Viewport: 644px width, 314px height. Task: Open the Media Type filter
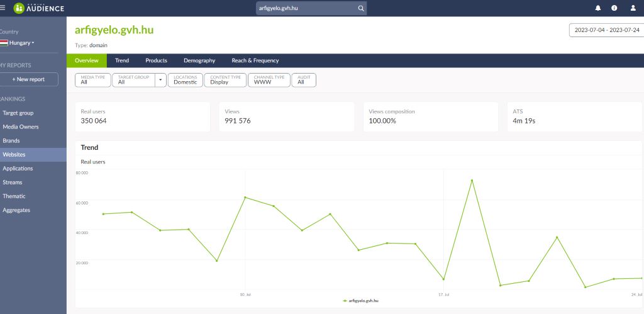point(93,80)
